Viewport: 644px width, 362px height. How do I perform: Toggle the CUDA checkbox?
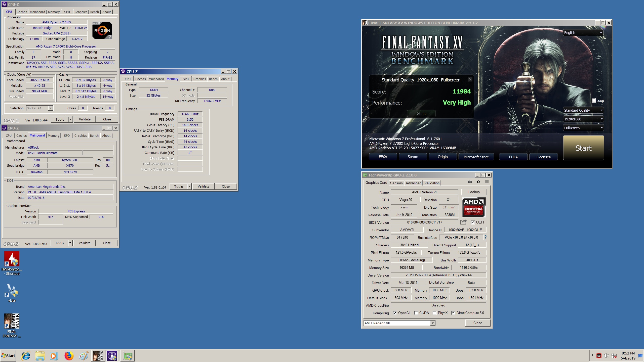coord(416,313)
